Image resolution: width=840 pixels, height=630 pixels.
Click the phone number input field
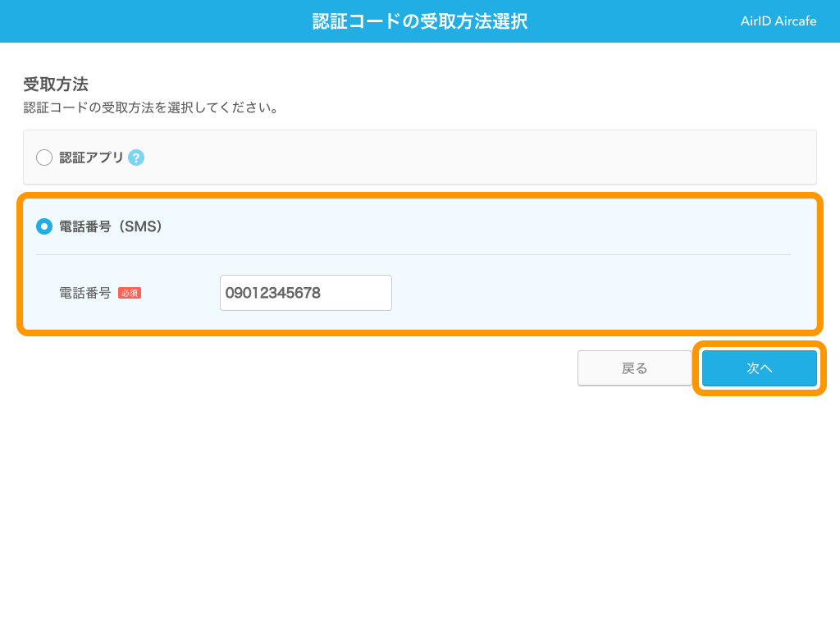pyautogui.click(x=305, y=293)
